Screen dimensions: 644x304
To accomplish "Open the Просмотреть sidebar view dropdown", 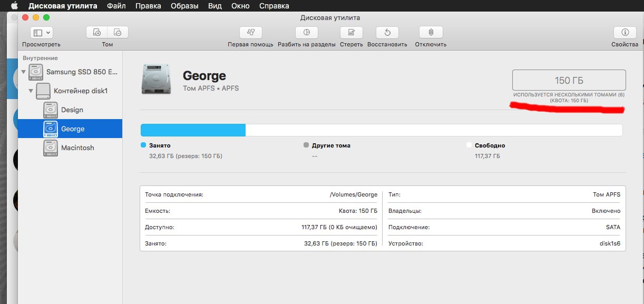I will (x=42, y=32).
